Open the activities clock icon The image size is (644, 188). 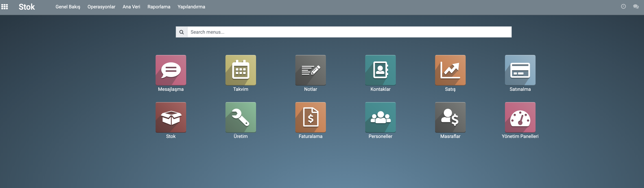click(x=623, y=7)
